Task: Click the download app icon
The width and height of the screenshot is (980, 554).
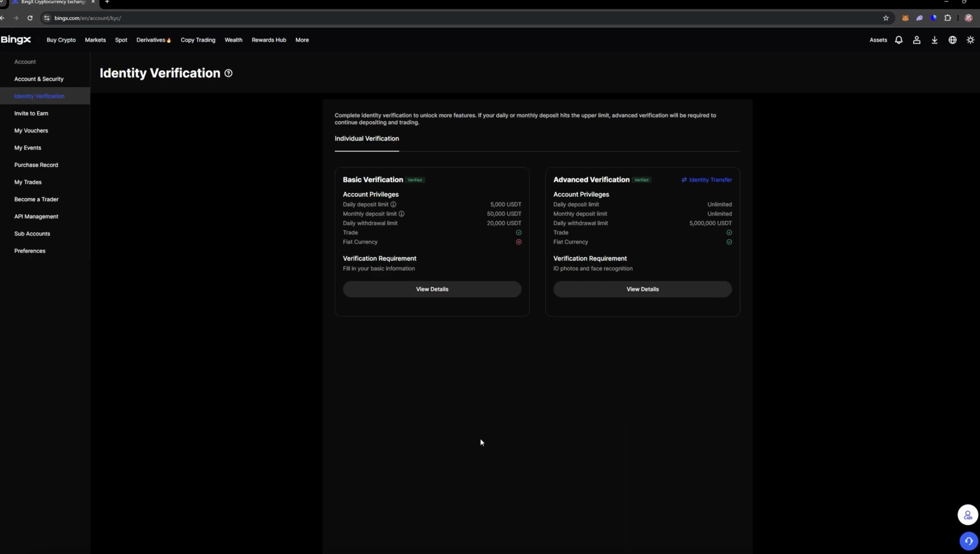Action: tap(934, 40)
